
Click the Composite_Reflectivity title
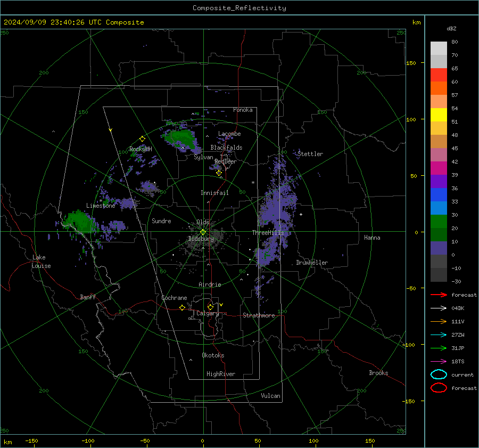tap(240, 8)
